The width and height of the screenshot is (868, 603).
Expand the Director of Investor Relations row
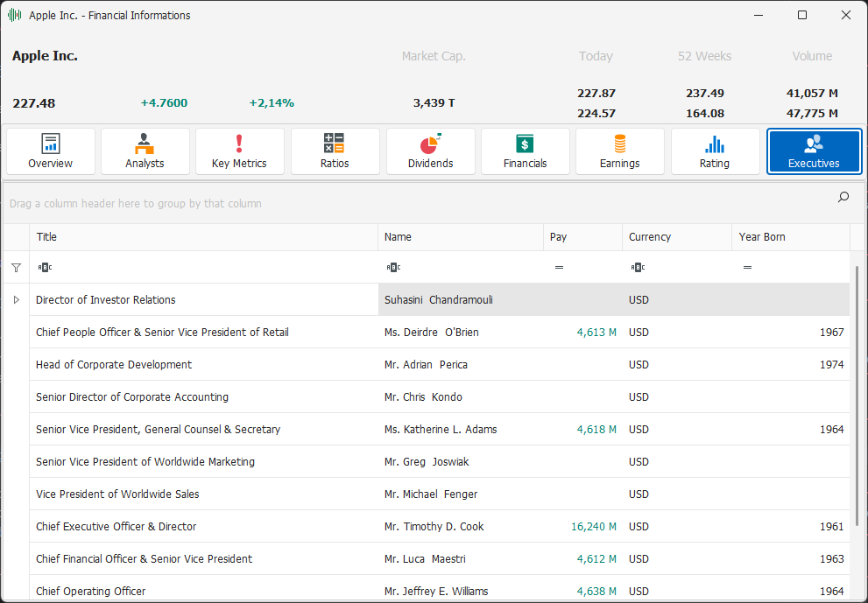16,300
